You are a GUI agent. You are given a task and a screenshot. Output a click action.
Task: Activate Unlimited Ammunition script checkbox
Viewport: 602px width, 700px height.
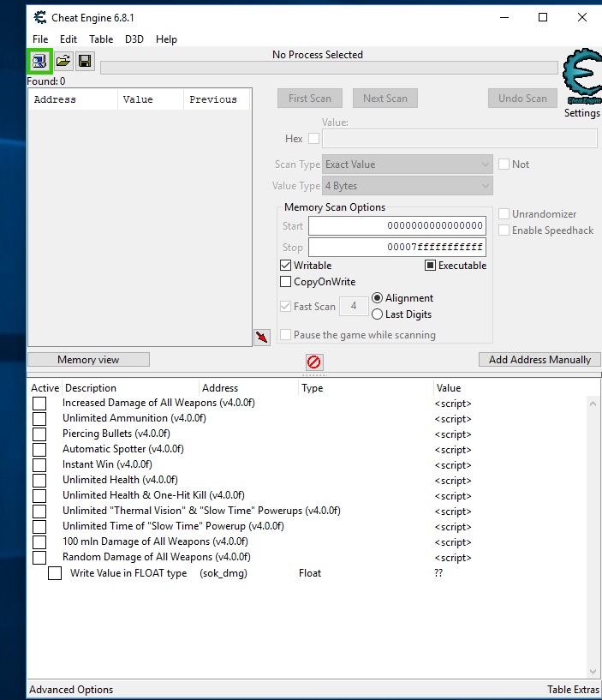pos(39,419)
